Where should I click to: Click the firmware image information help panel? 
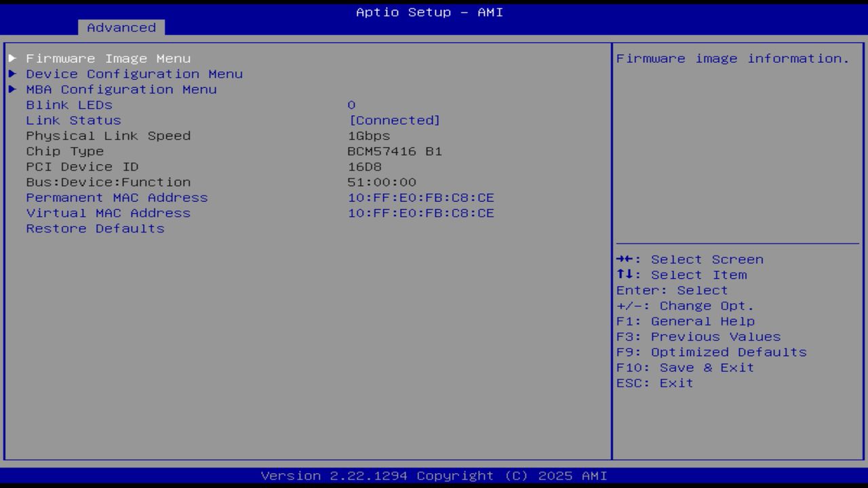[x=732, y=58]
